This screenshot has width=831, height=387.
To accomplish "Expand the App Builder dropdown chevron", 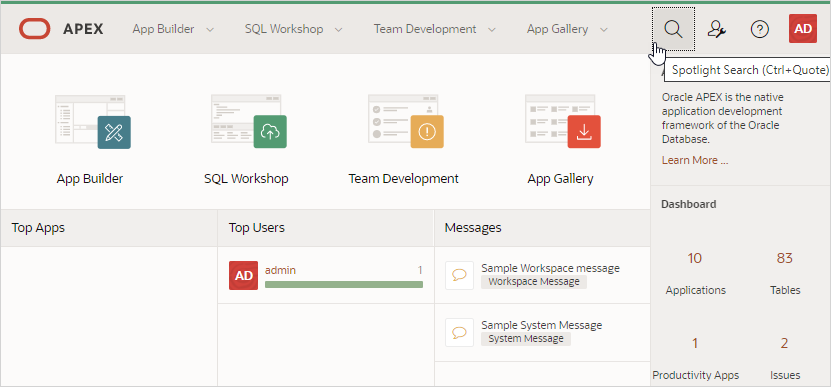I will pos(210,30).
